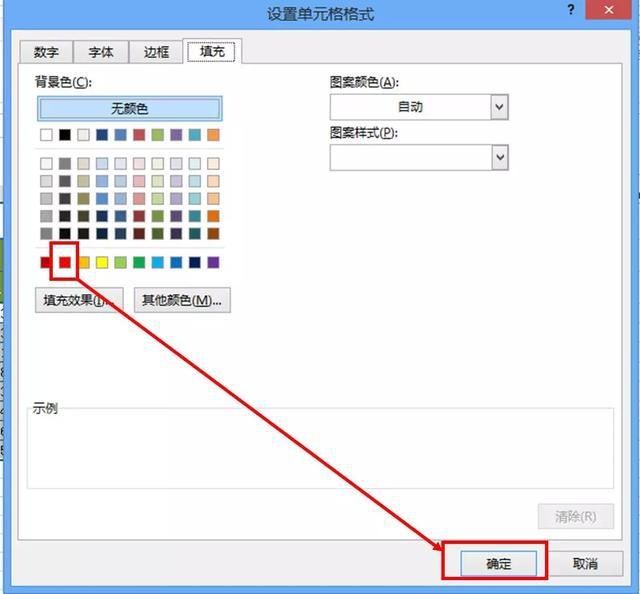Pick aqua swatch in the top theme row
The width and height of the screenshot is (640, 594).
[195, 135]
